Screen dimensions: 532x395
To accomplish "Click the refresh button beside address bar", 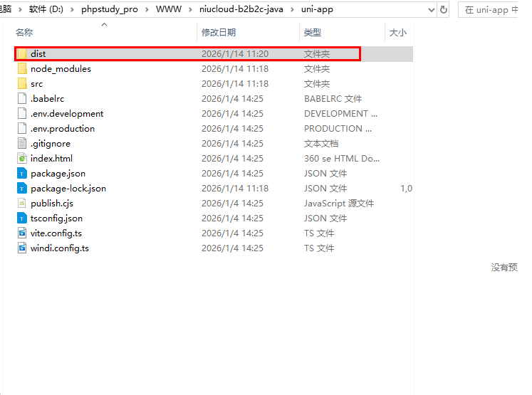I will pos(444,10).
